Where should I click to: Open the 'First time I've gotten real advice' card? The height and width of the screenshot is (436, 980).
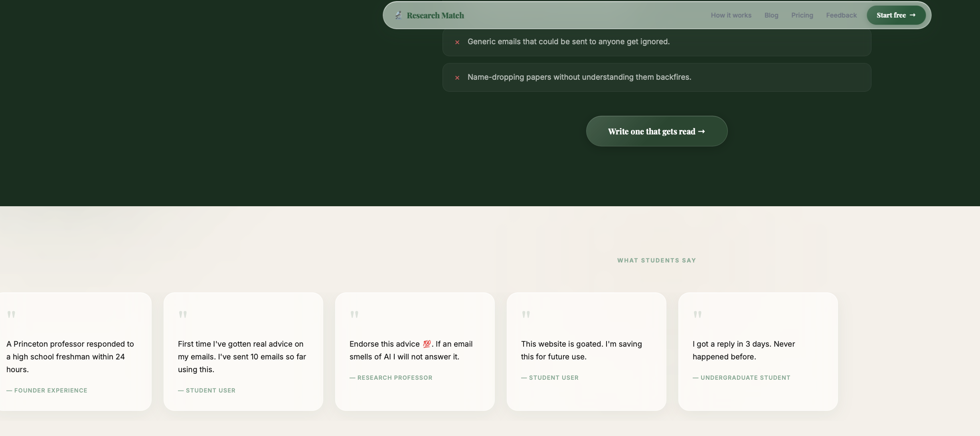(x=243, y=351)
